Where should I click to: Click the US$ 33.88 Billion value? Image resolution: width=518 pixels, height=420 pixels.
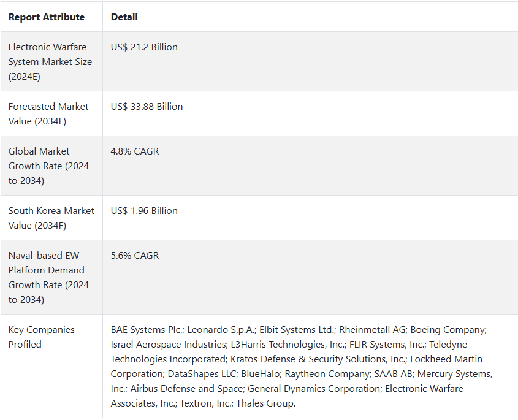(x=147, y=107)
